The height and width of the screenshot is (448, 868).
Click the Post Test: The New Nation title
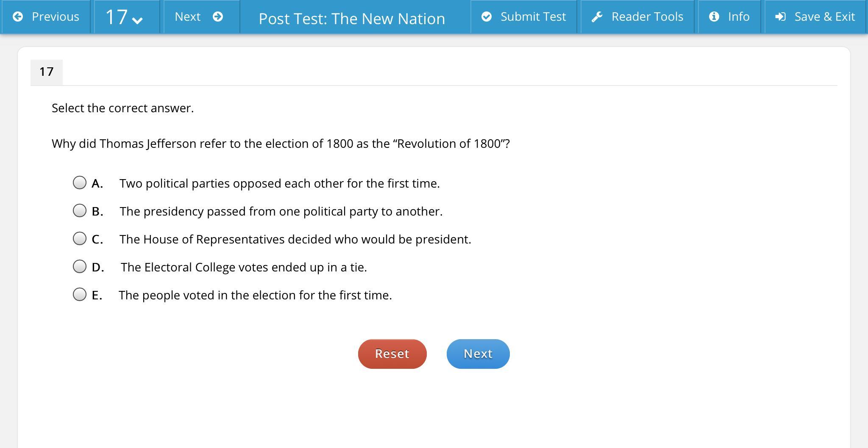pyautogui.click(x=352, y=19)
